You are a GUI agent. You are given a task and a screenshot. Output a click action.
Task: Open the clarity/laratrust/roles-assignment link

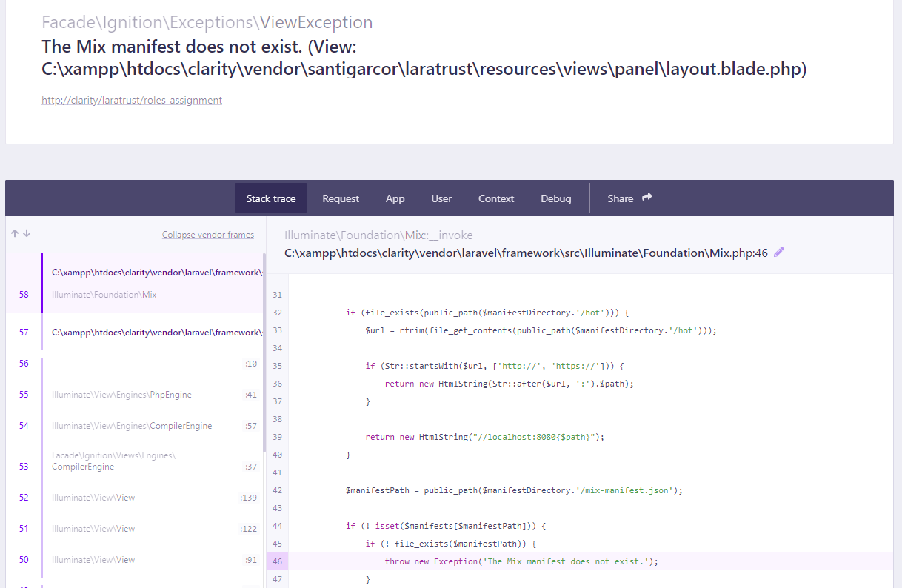pyautogui.click(x=132, y=100)
